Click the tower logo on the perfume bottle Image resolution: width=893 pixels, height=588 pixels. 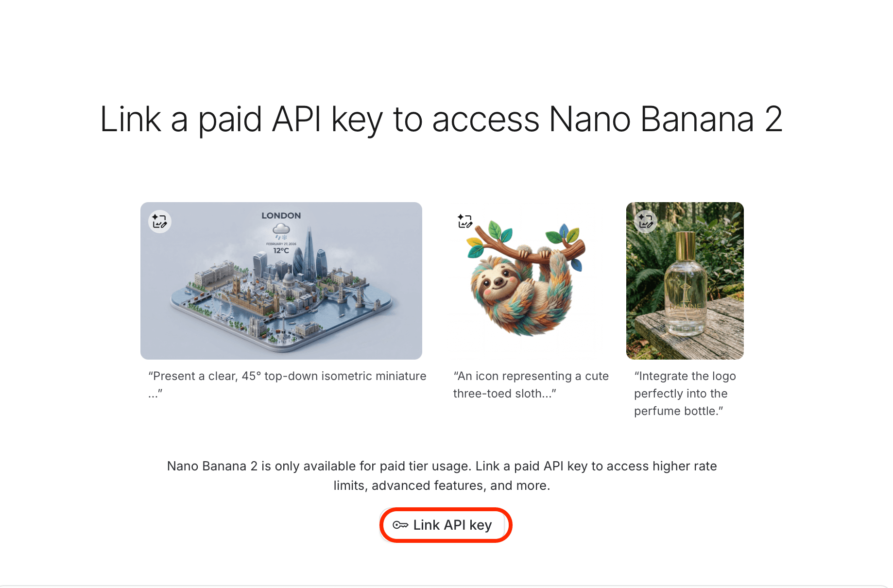pos(685,292)
